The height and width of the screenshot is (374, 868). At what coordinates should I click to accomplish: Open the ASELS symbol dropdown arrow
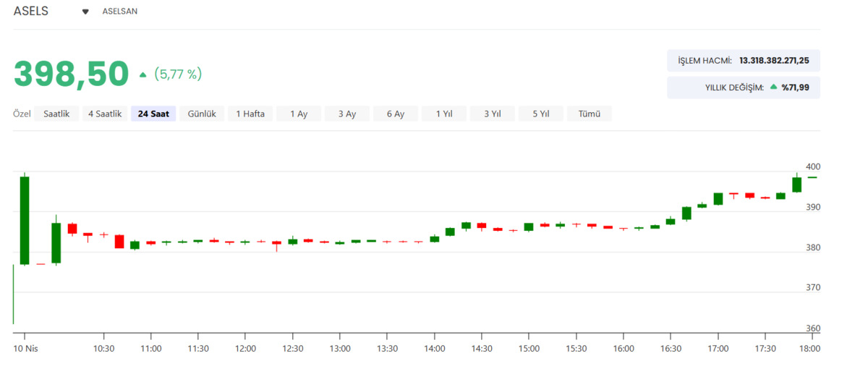[85, 12]
